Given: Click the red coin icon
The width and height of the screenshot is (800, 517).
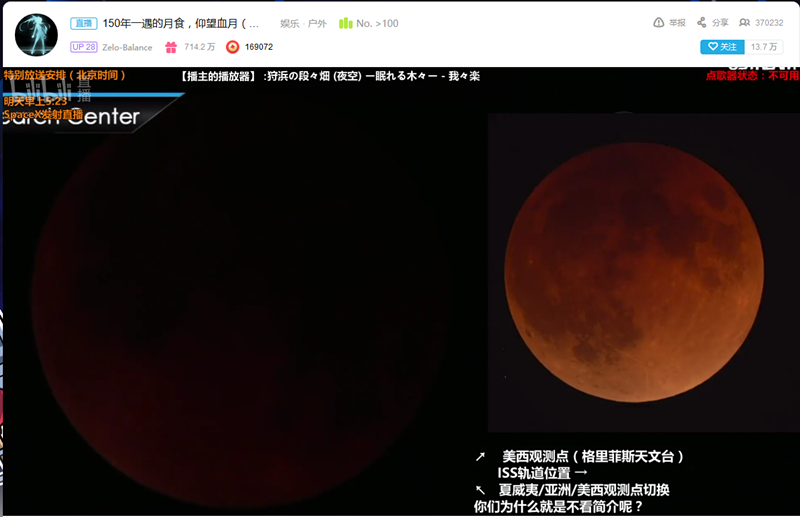Looking at the screenshot, I should [233, 47].
